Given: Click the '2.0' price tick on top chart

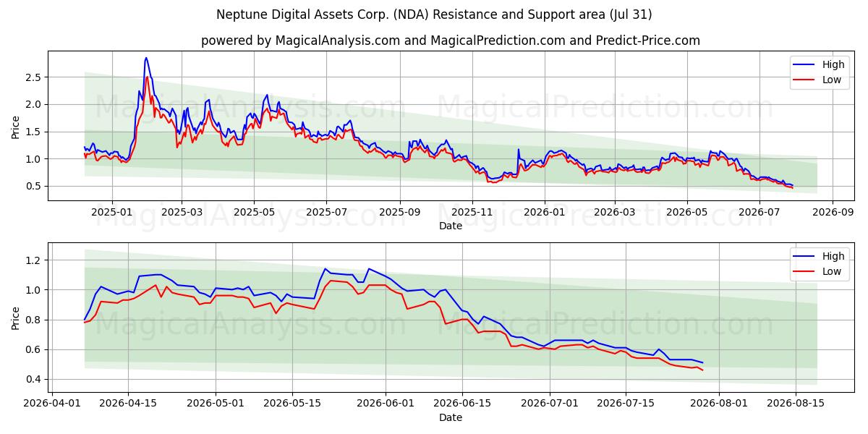Looking at the screenshot, I should [35, 104].
